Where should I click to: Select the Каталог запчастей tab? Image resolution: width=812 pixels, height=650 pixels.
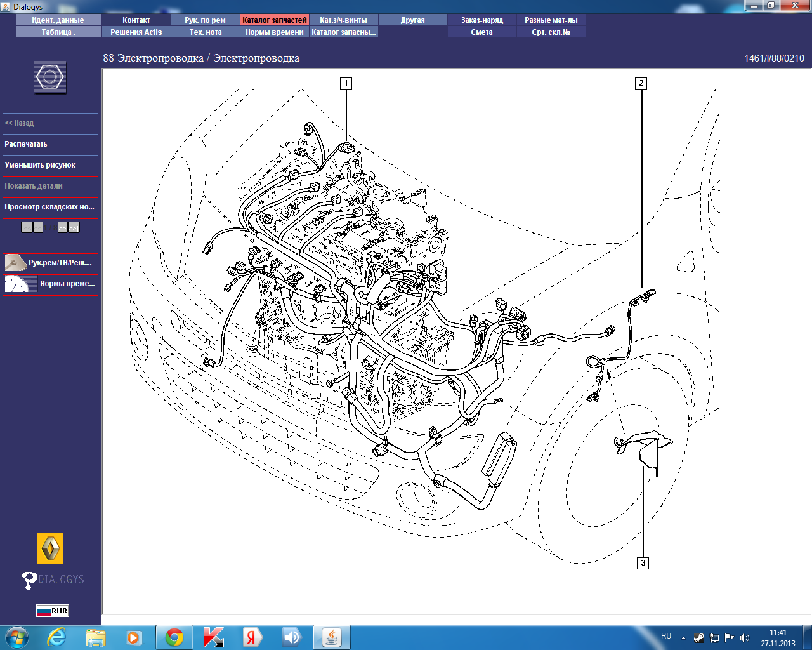pos(275,20)
